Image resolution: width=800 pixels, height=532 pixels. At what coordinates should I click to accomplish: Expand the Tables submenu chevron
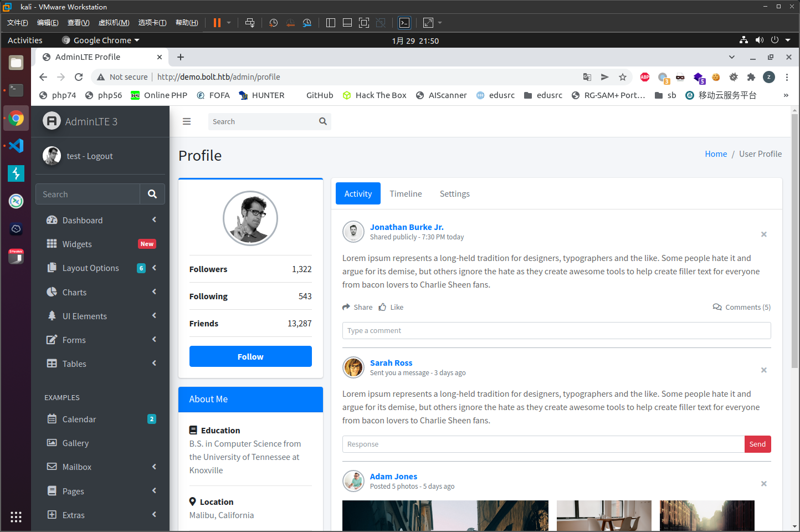point(155,364)
